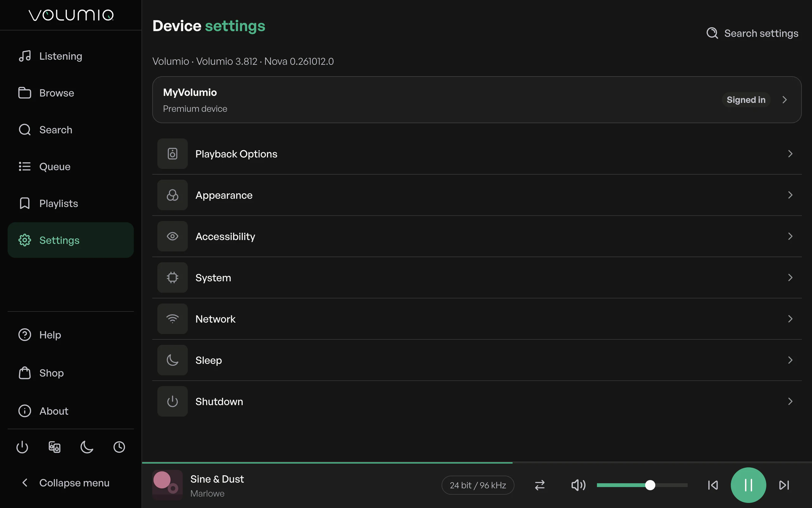Expand Sleep row chevron
This screenshot has height=508, width=812.
tap(790, 360)
